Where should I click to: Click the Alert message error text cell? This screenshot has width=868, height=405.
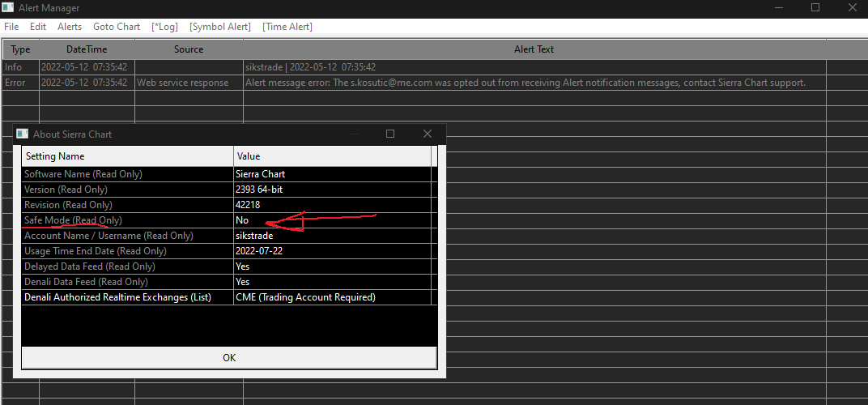click(534, 83)
